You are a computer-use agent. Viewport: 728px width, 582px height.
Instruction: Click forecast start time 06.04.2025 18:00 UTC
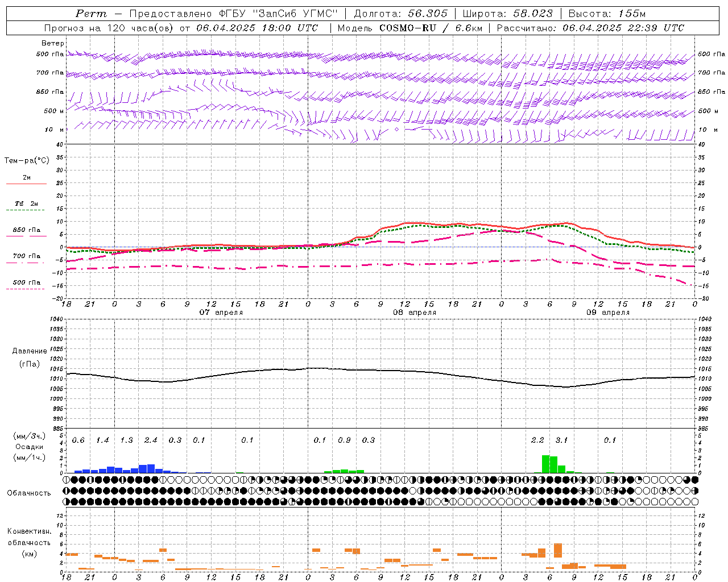click(257, 28)
